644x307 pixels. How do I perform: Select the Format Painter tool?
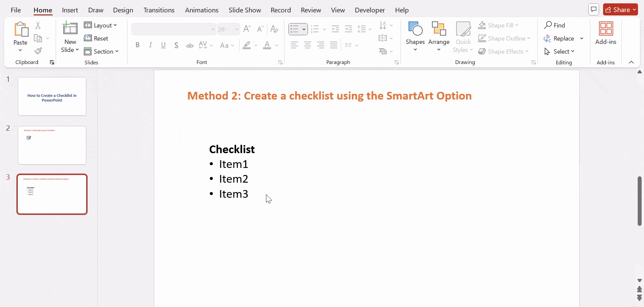38,51
